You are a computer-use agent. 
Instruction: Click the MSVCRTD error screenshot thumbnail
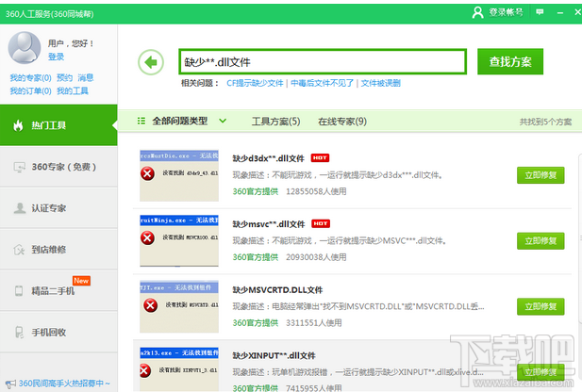(x=179, y=306)
